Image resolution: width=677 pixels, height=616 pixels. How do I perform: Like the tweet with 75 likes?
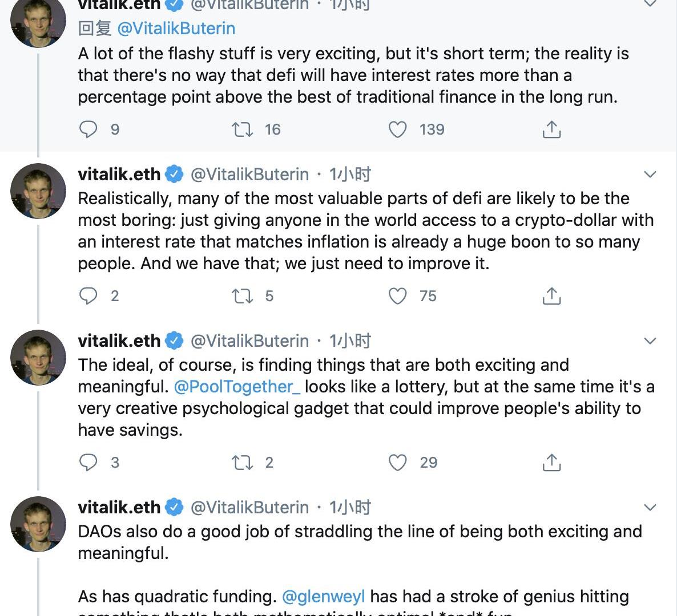[397, 296]
